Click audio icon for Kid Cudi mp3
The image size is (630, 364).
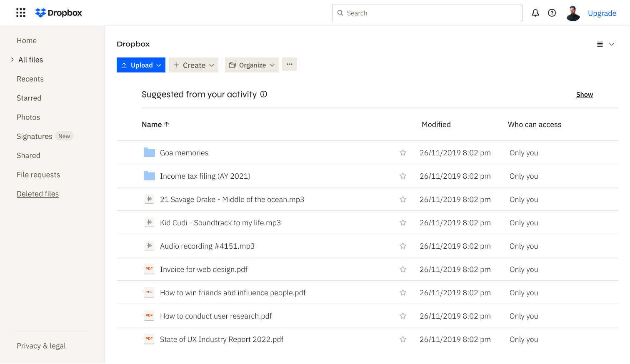pyautogui.click(x=149, y=222)
